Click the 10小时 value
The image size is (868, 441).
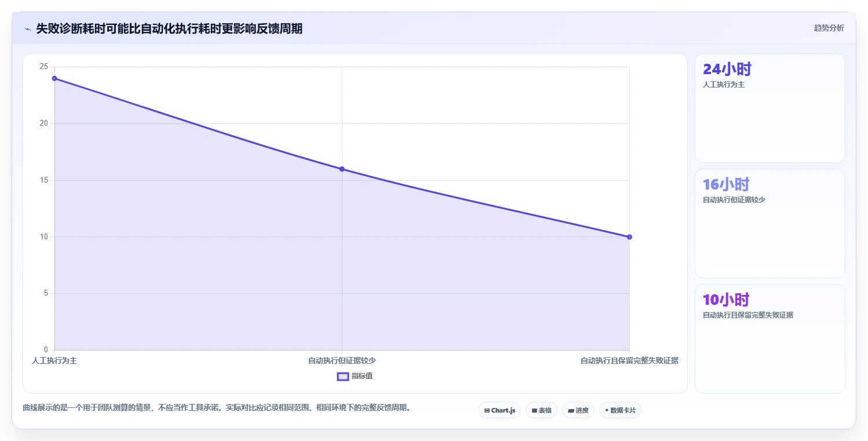pos(726,300)
